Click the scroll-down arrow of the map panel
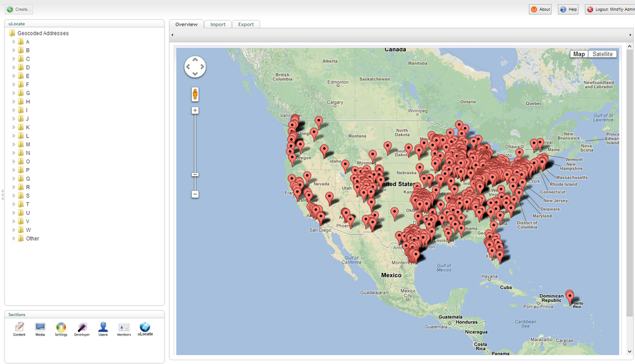Image resolution: width=635 pixels, height=364 pixels. (x=629, y=352)
